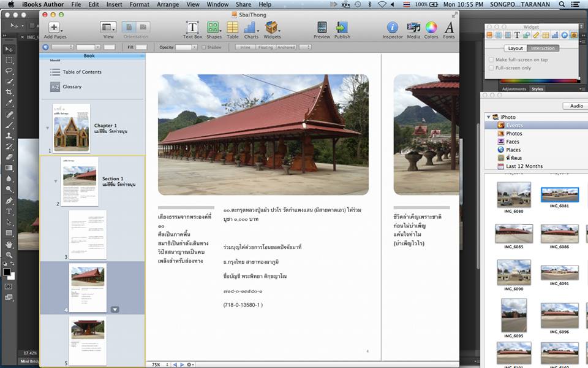Switch to the Layout tab in Widget inspector
Image resolution: width=588 pixels, height=368 pixels.
tap(515, 48)
